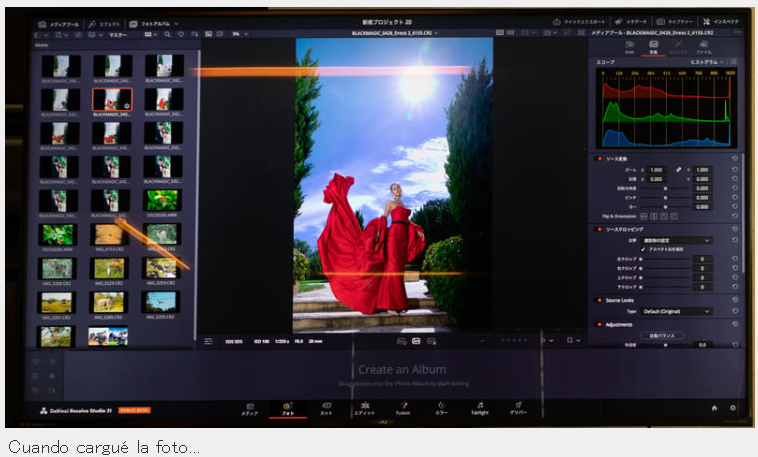Switch to the Fairlight page

pos(480,409)
